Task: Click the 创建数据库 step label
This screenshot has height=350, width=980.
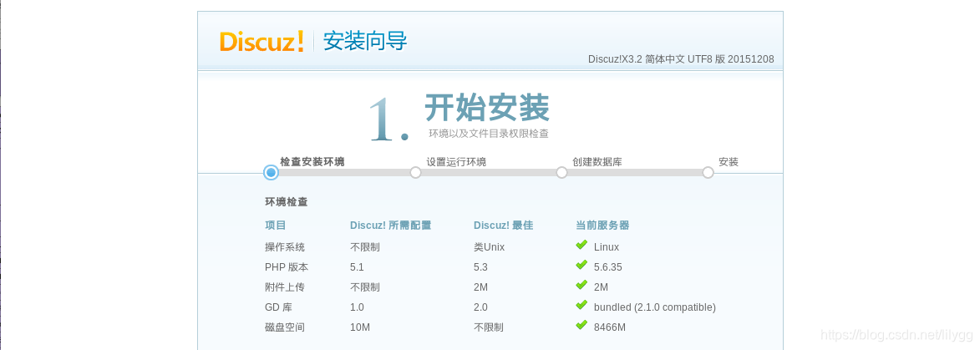Action: point(597,162)
